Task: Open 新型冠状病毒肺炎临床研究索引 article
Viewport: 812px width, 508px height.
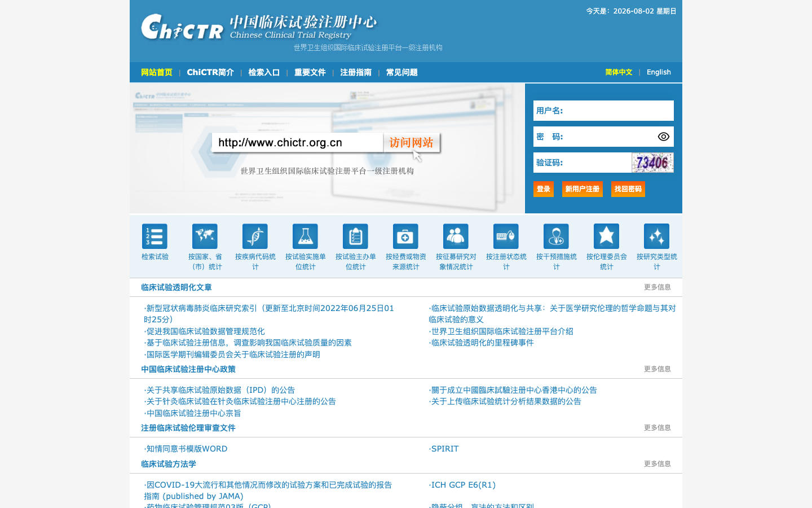Action: pyautogui.click(x=269, y=314)
